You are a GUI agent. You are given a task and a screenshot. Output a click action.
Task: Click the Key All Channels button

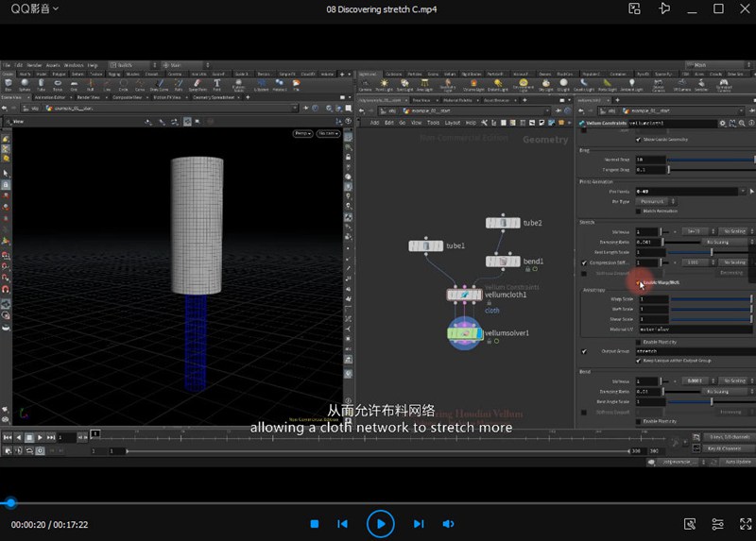[x=725, y=448]
